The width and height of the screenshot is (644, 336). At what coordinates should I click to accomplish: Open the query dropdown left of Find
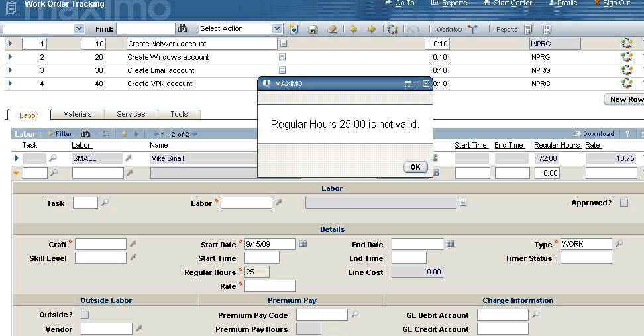(x=80, y=28)
